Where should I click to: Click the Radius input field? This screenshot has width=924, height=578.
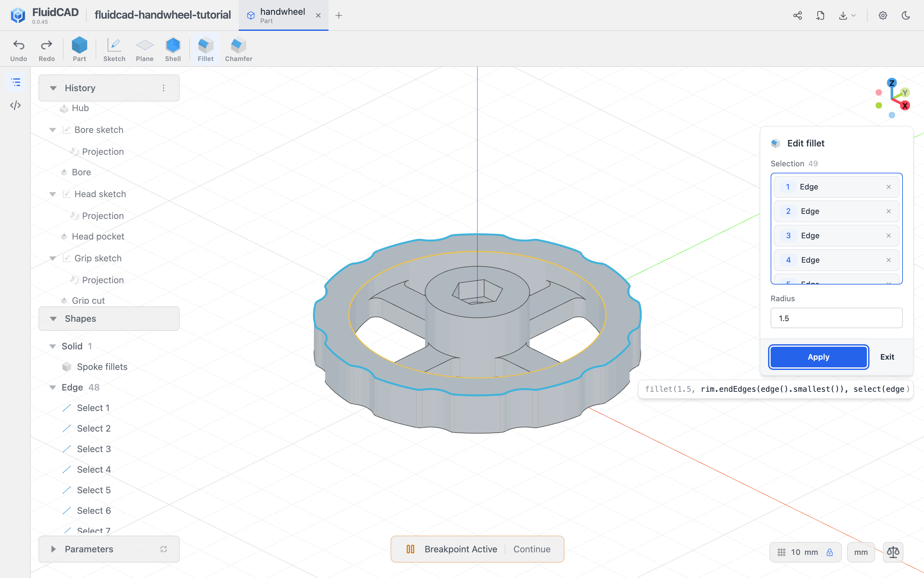[x=836, y=318]
